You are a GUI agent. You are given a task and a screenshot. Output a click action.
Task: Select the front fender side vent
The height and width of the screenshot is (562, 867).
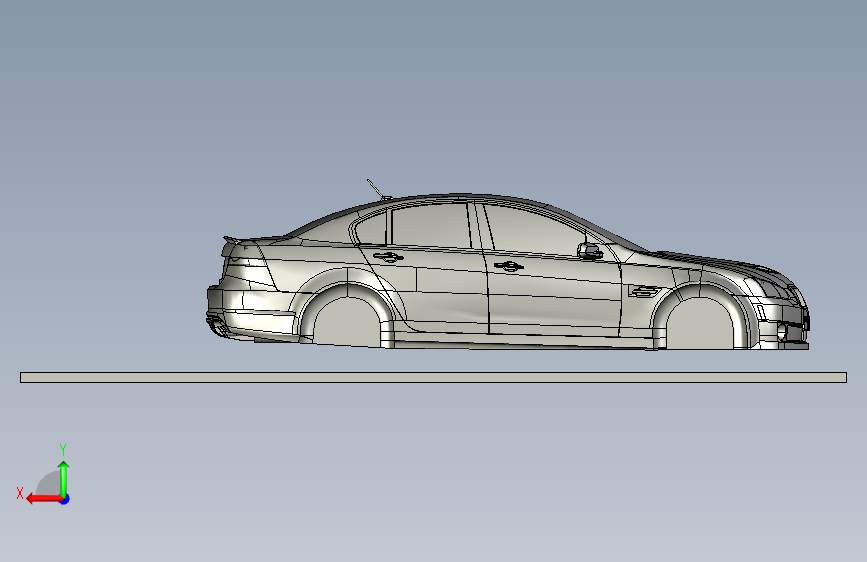pos(644,290)
